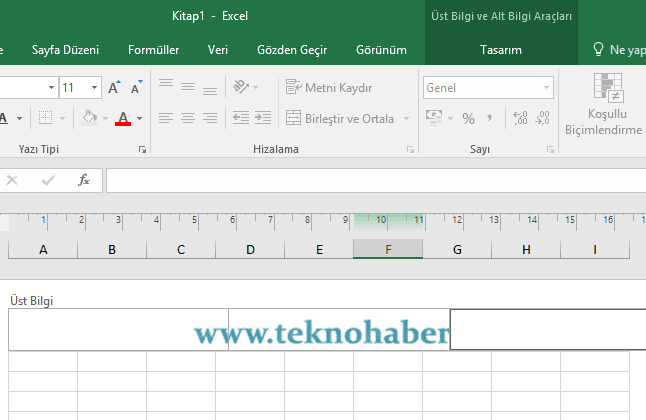Cancel the formula entry with the X icon

coord(12,180)
